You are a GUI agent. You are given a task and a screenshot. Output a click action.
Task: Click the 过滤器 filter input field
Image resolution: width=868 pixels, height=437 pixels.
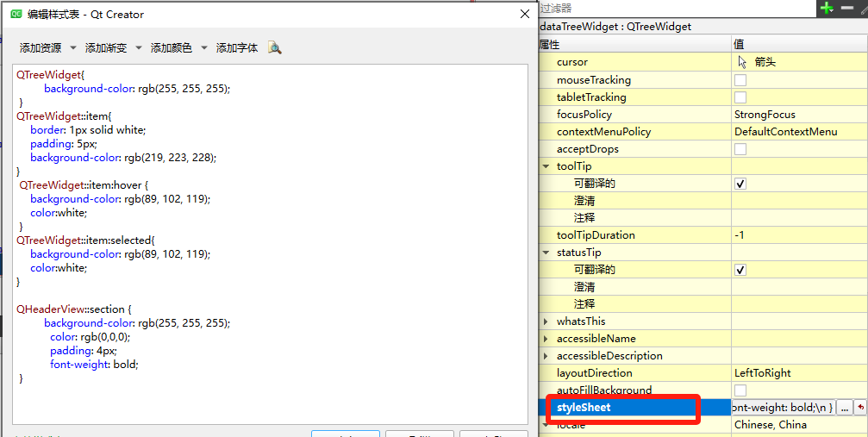(677, 9)
